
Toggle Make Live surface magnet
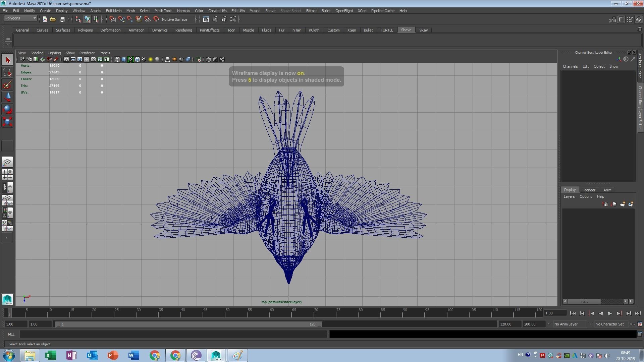coord(156,19)
